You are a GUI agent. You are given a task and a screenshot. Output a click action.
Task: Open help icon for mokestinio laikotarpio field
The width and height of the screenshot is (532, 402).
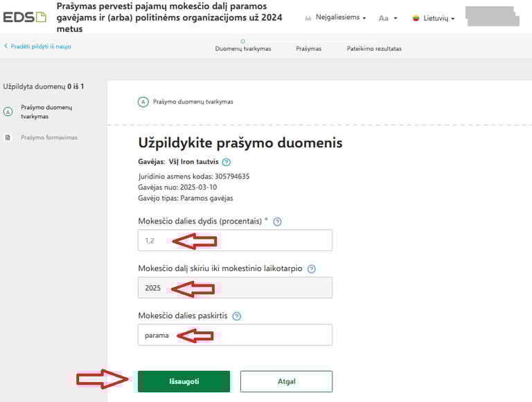tap(311, 268)
